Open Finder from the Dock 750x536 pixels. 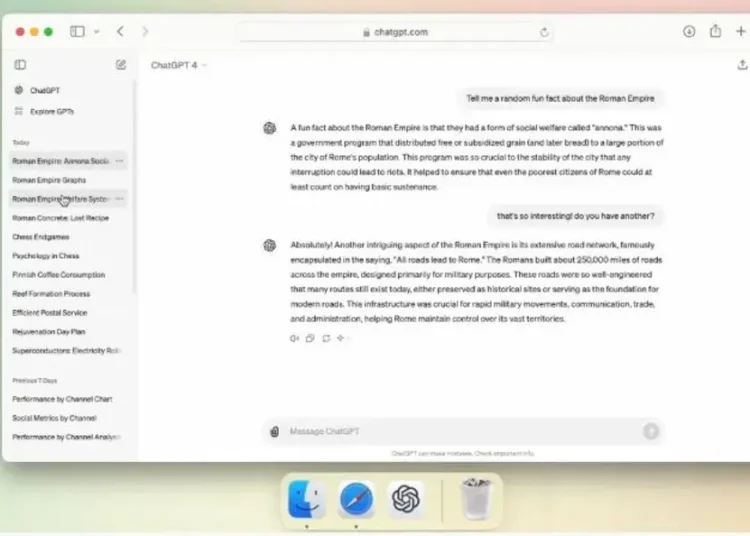tap(307, 499)
